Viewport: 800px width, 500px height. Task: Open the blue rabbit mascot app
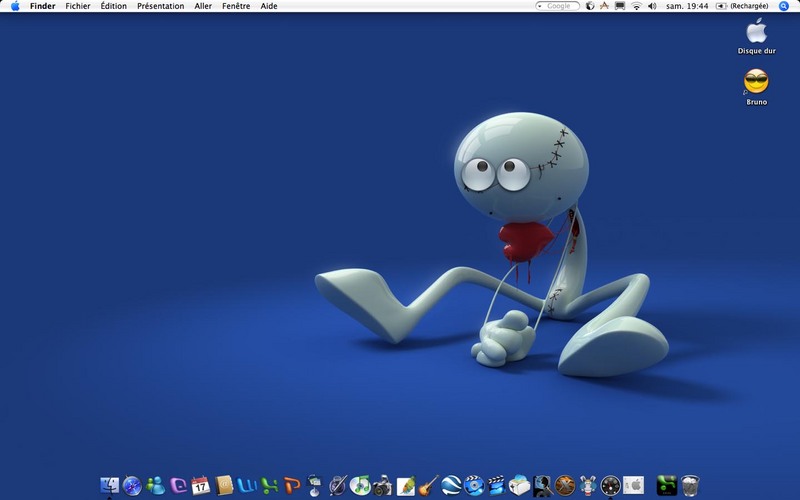588,486
